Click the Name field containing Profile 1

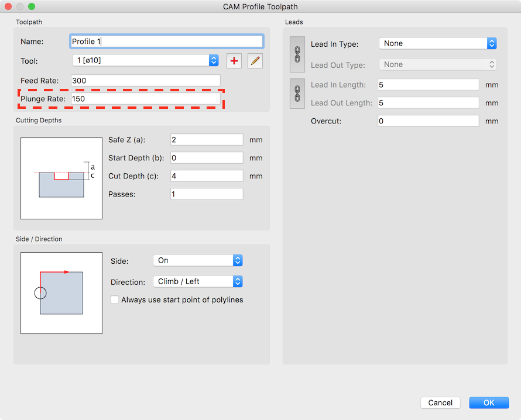(x=166, y=42)
